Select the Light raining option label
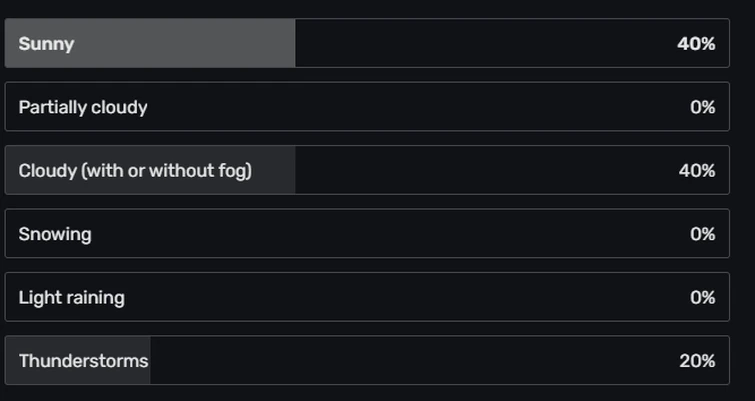The width and height of the screenshot is (755, 401). (x=72, y=297)
